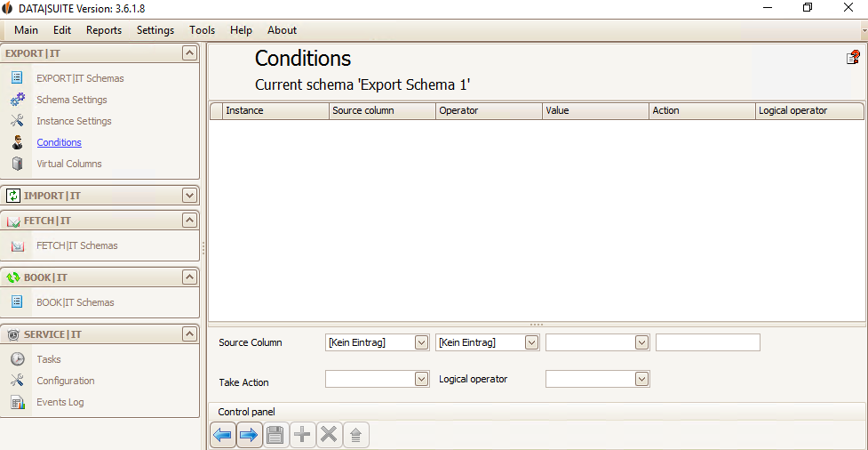Click the IMPORT|IT green arrows icon
Image resolution: width=868 pixels, height=450 pixels.
[13, 196]
